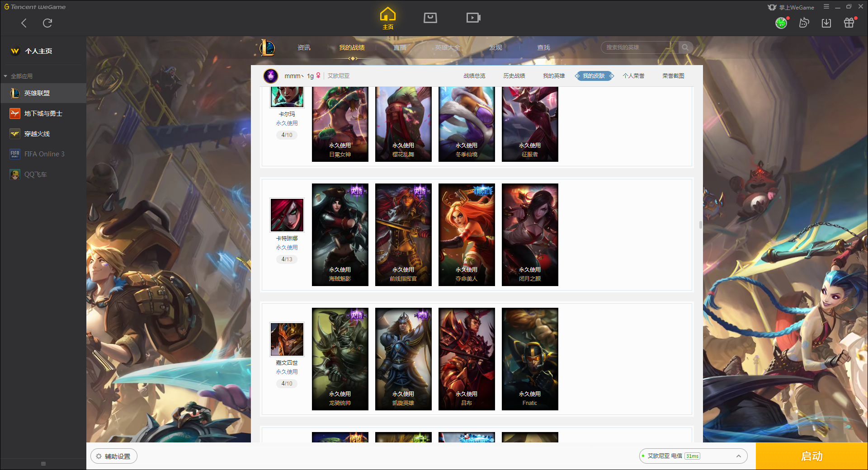Open 海贼魅影 skin card
Image resolution: width=868 pixels, height=470 pixels.
(340, 235)
